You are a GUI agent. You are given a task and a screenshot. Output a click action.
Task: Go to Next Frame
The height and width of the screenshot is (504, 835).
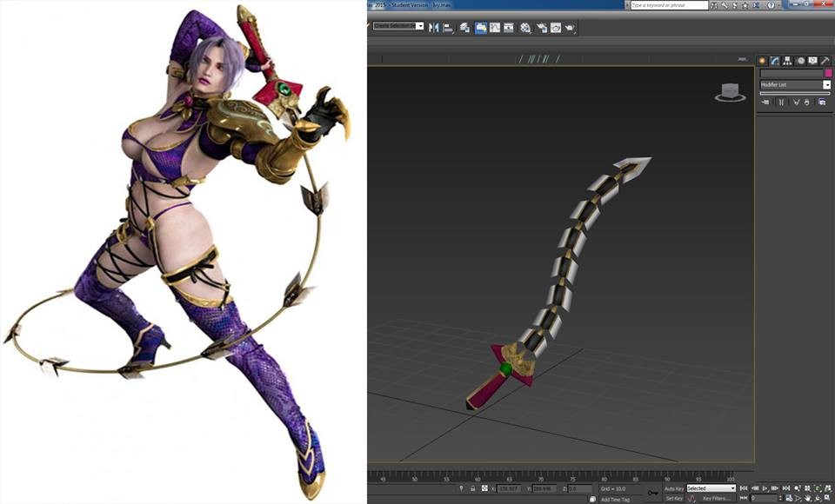775,488
